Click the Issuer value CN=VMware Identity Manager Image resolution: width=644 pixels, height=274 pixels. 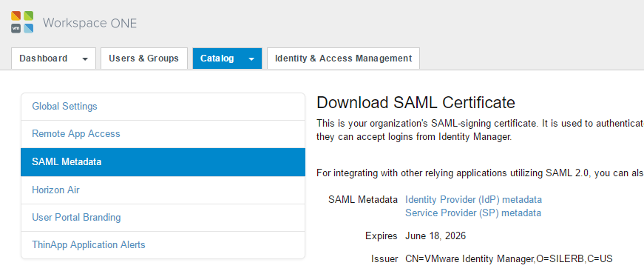[509, 259]
